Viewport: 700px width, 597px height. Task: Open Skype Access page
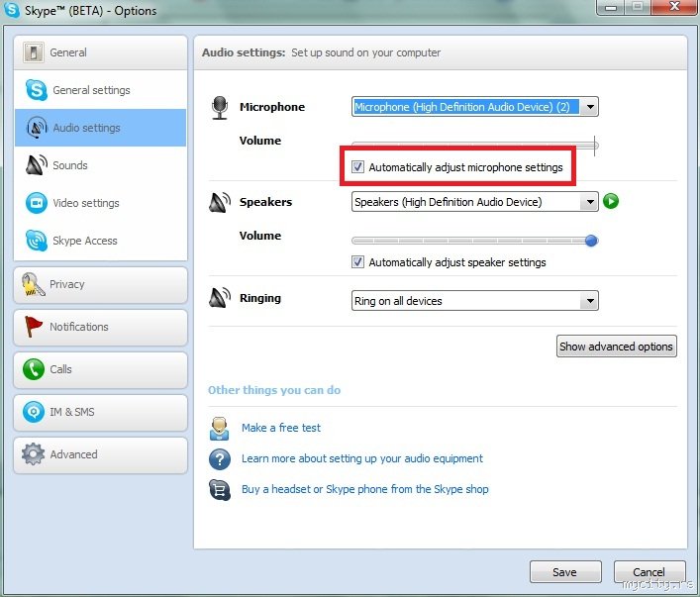coord(100,241)
